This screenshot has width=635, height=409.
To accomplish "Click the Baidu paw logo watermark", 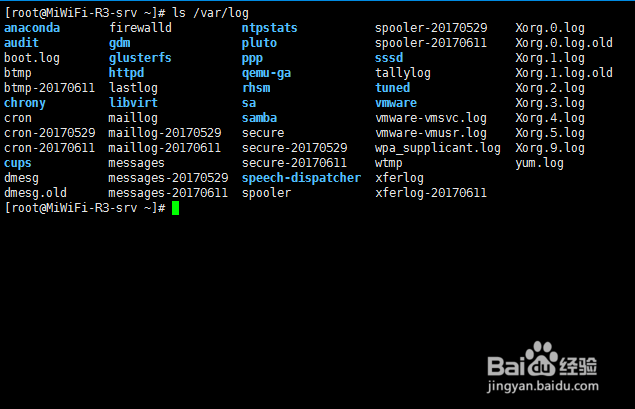I will (541, 359).
